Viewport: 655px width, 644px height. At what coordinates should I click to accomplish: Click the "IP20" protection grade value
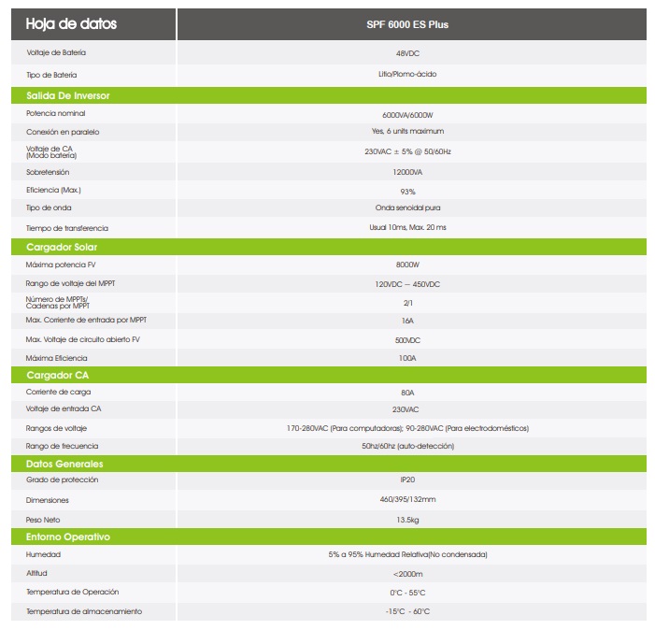[x=406, y=480]
